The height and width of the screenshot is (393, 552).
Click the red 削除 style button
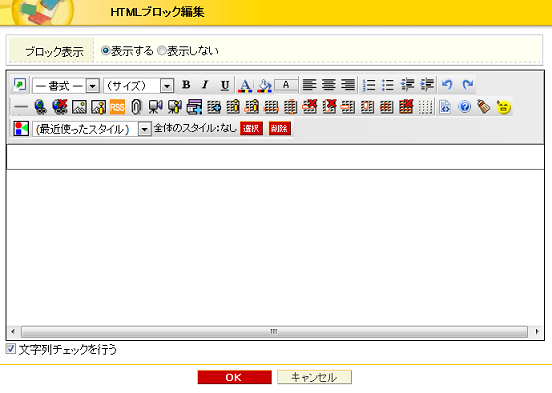(x=280, y=129)
